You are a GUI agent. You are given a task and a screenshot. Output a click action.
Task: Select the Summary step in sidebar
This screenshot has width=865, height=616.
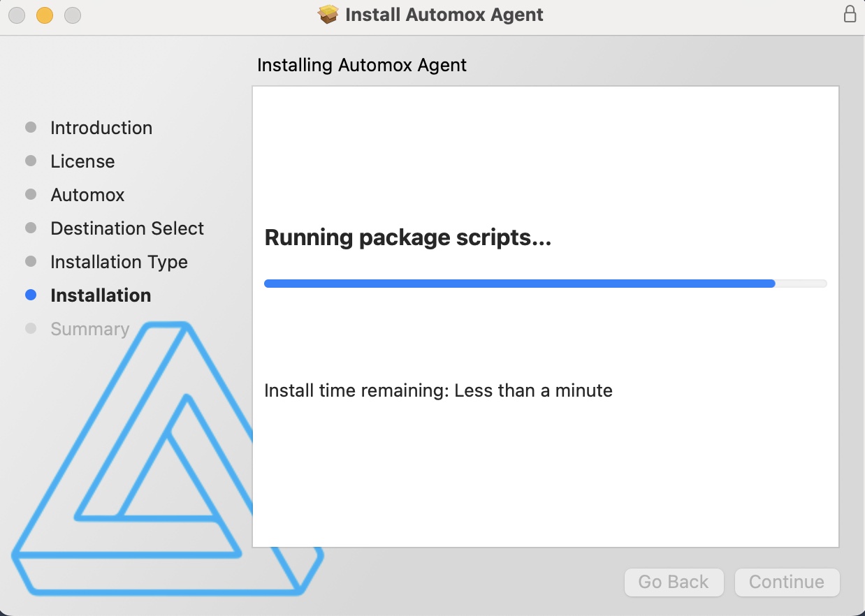pos(89,329)
